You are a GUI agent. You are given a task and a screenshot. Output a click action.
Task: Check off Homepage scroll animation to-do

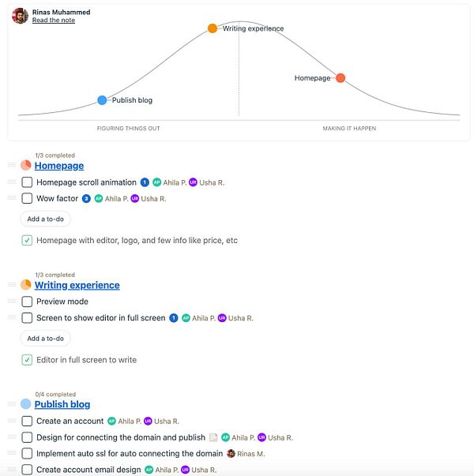[27, 182]
